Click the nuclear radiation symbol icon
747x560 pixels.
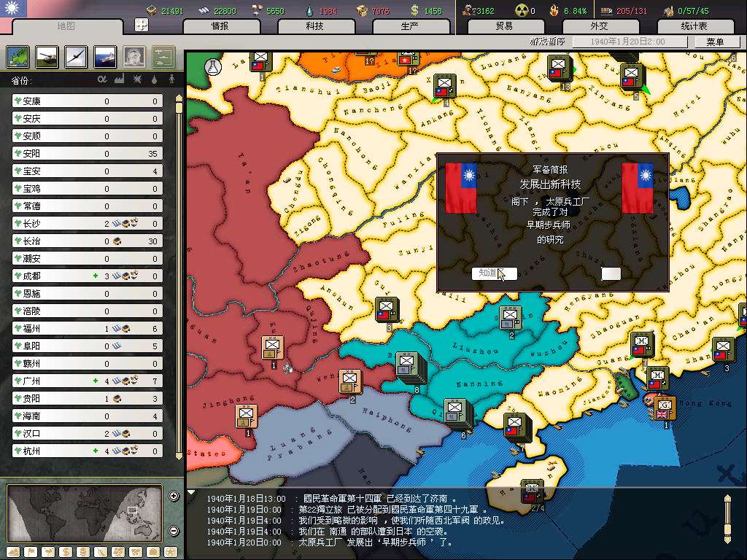coord(522,10)
